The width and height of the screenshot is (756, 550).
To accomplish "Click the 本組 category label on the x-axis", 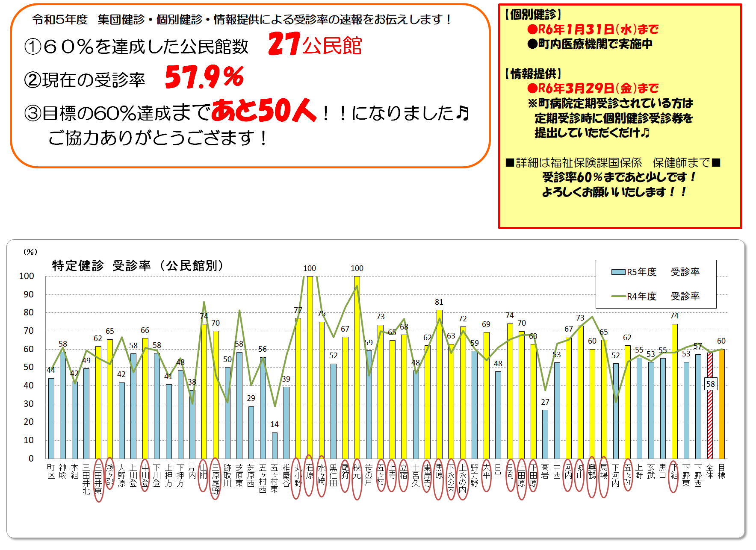I will 75,471.
